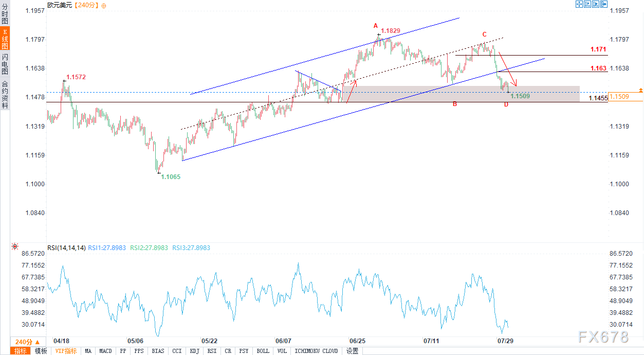Click the circled plus icon beside 欧元美元 title
The width and height of the screenshot is (644, 355).
[x=104, y=5]
